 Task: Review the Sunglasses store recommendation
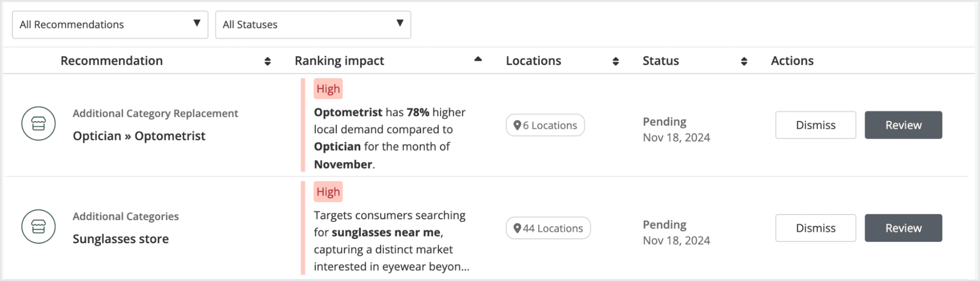pyautogui.click(x=903, y=228)
